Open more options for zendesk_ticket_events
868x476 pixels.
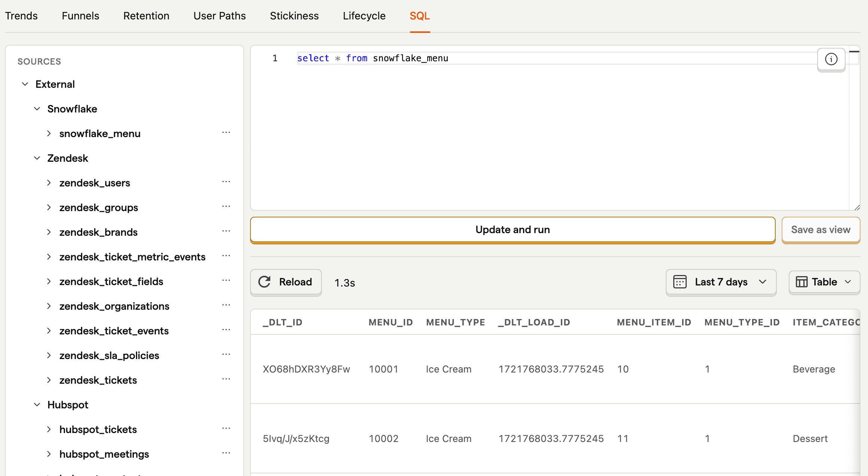click(x=226, y=330)
